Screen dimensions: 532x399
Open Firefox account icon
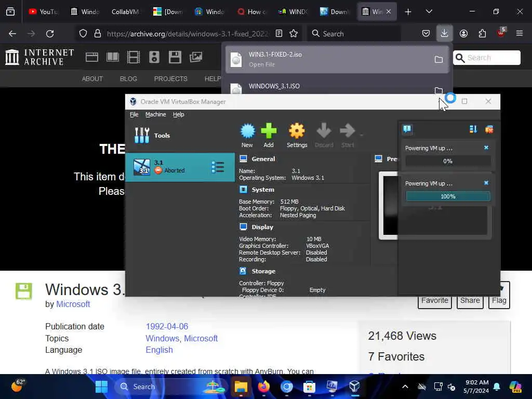[x=463, y=33]
